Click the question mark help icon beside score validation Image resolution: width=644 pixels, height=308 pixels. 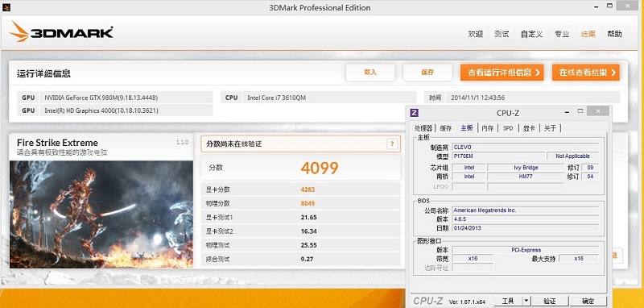tap(392, 144)
